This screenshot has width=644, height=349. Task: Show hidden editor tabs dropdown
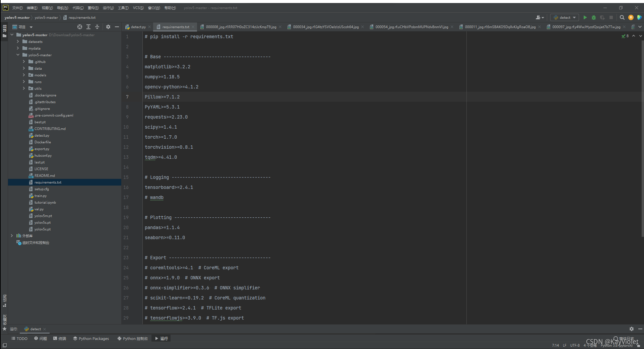tap(640, 27)
